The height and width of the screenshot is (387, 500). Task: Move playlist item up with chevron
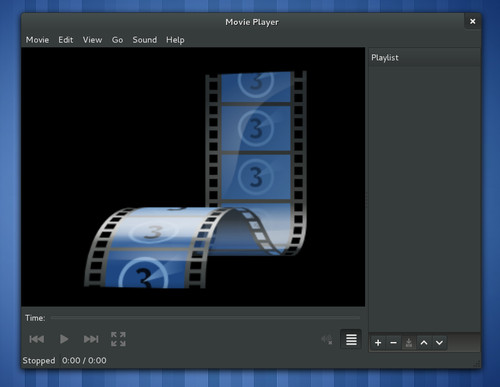coord(424,343)
